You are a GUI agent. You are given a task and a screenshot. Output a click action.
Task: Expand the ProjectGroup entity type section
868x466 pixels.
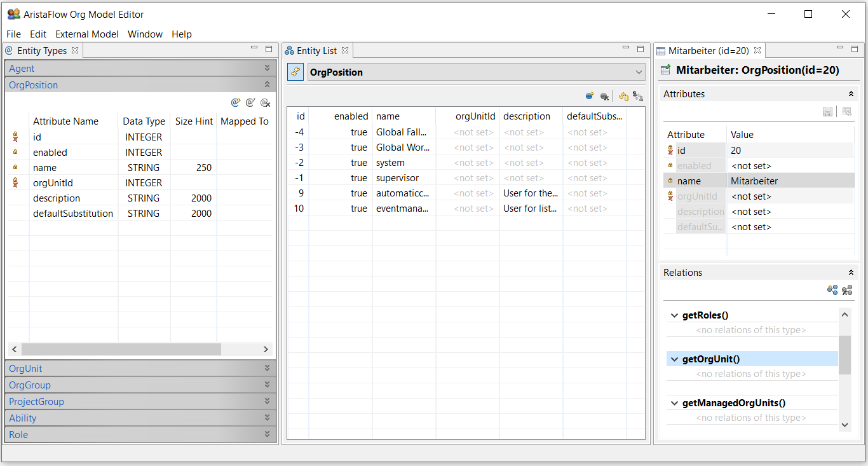[268, 401]
